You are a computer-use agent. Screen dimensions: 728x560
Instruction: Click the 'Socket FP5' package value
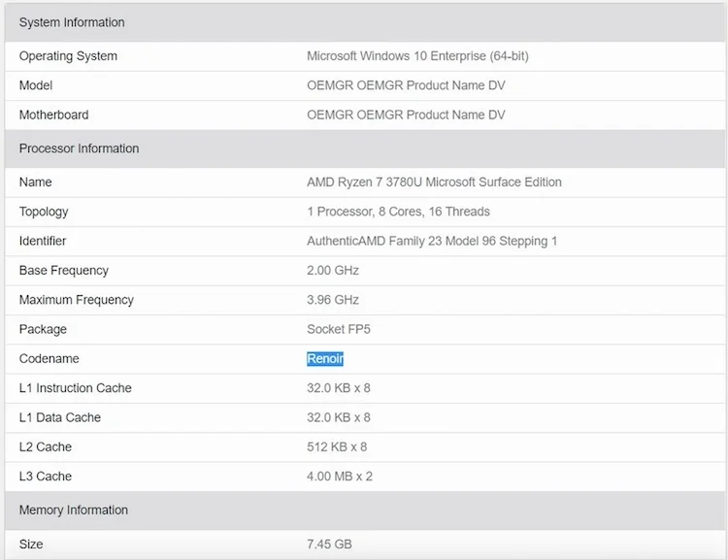coord(339,329)
